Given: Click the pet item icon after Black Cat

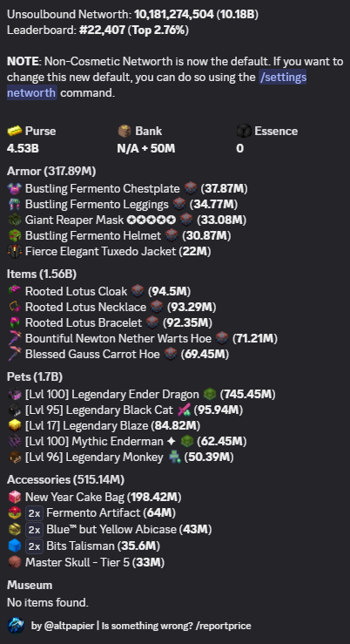Looking at the screenshot, I should click(184, 410).
